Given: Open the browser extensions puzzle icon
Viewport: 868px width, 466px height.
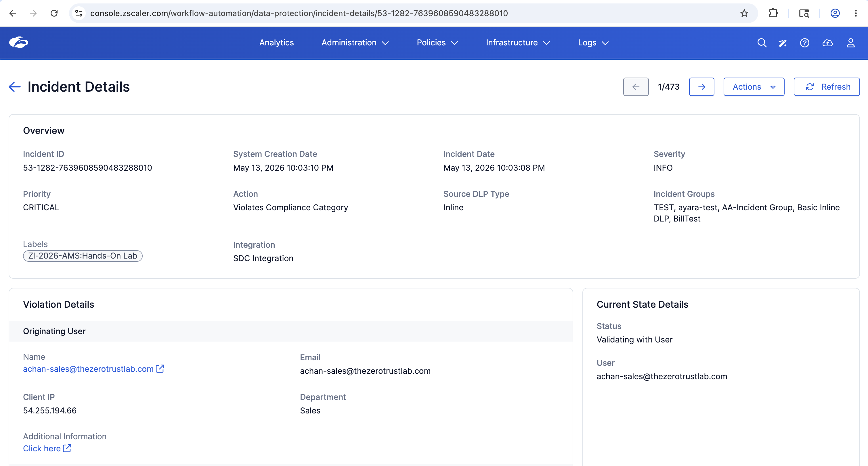Looking at the screenshot, I should [773, 13].
